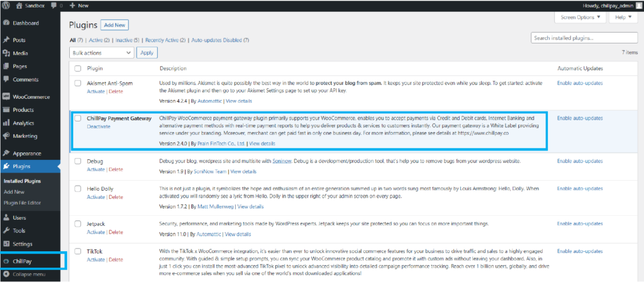The width and height of the screenshot is (644, 282).
Task: Open Add New submenu item under Plugins
Action: point(14,191)
